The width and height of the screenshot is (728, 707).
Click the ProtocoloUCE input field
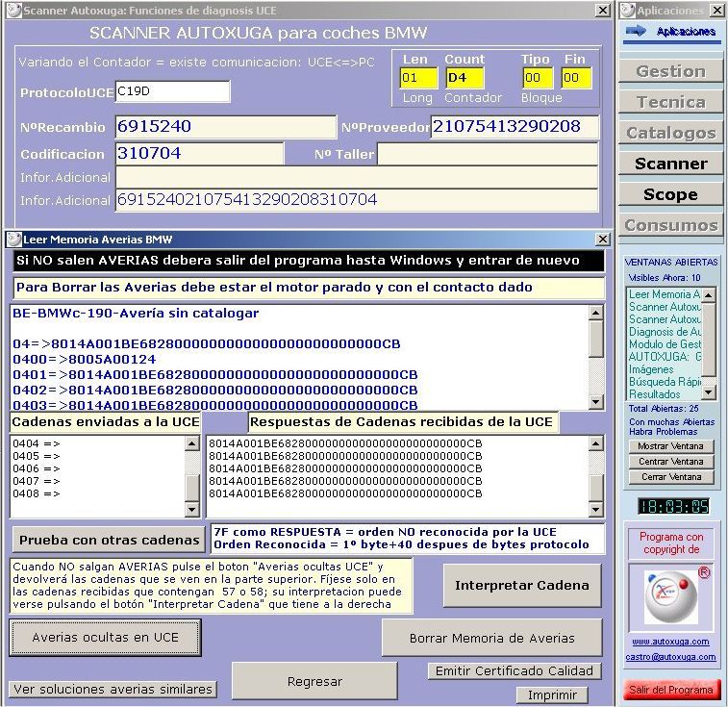tap(172, 91)
